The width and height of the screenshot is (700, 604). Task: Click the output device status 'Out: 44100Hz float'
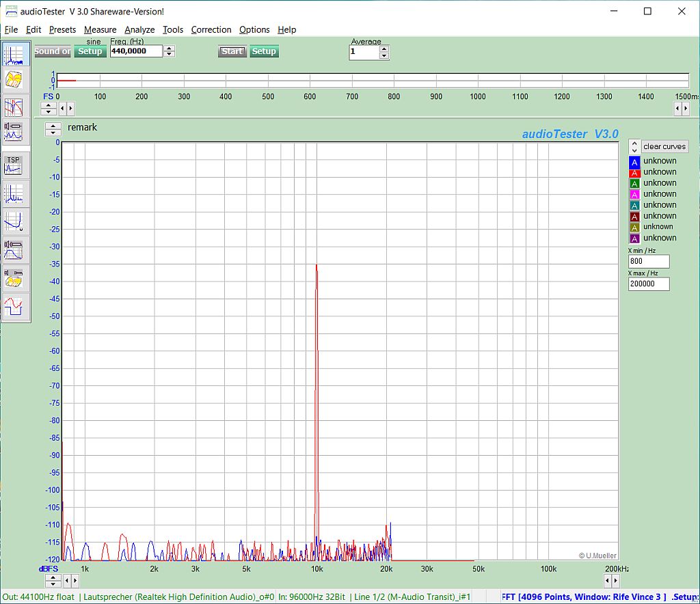point(38,597)
